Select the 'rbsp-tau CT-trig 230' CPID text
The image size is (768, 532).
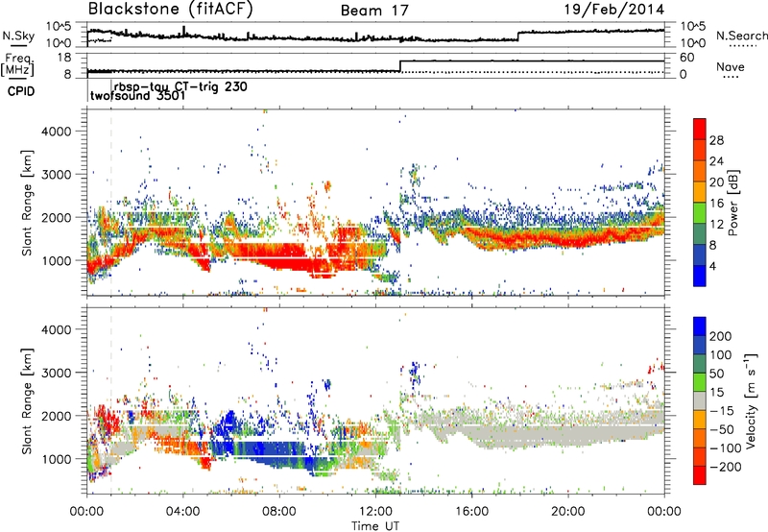(x=180, y=86)
